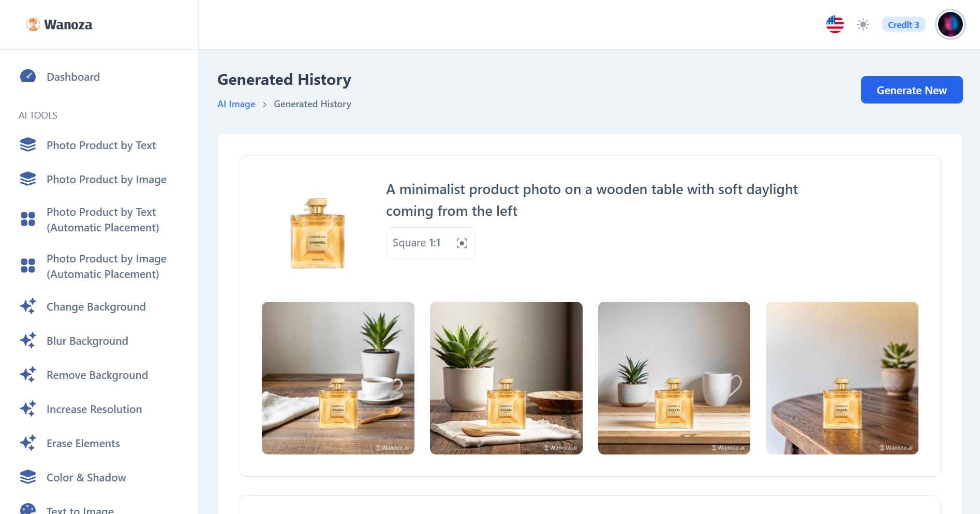The image size is (980, 514).
Task: Open Photo Product by Text menu item
Action: pyautogui.click(x=101, y=145)
